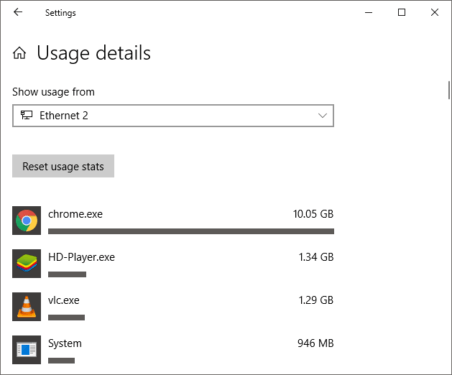Minimize the Settings window
Viewport: 452px width, 375px height.
point(369,12)
